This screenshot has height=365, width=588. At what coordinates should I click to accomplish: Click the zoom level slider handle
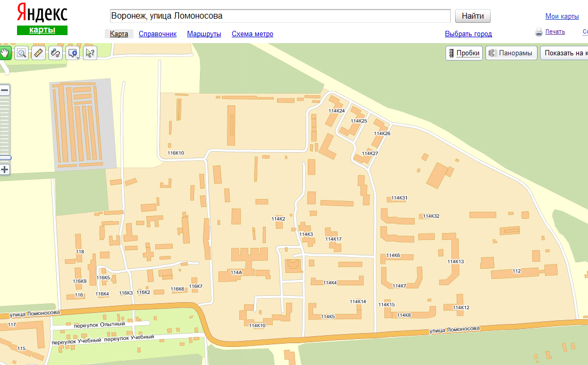pyautogui.click(x=5, y=157)
